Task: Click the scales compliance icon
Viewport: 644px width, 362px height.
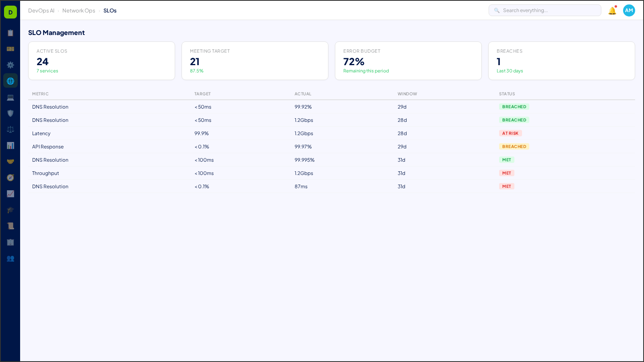Action: (x=10, y=129)
